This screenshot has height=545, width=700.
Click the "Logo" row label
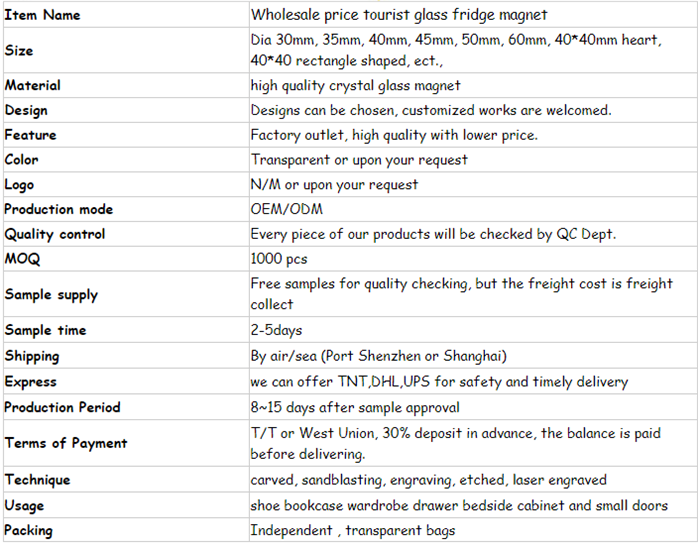pos(19,184)
